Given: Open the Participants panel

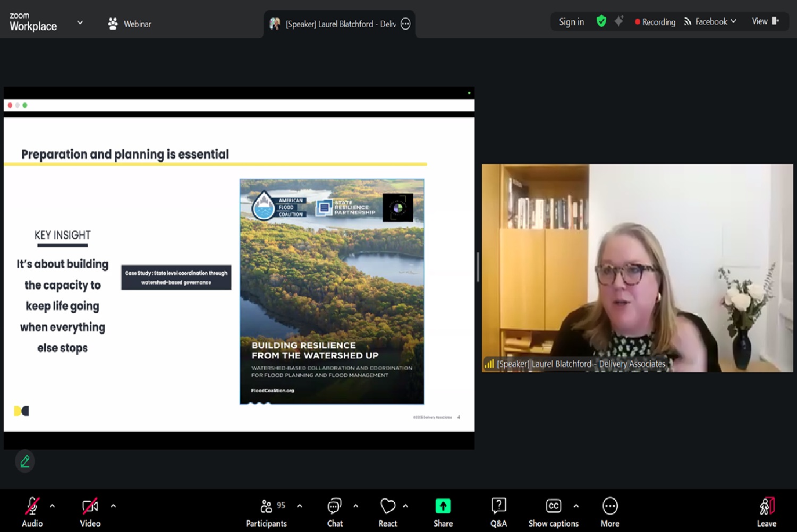Looking at the screenshot, I should 266,512.
